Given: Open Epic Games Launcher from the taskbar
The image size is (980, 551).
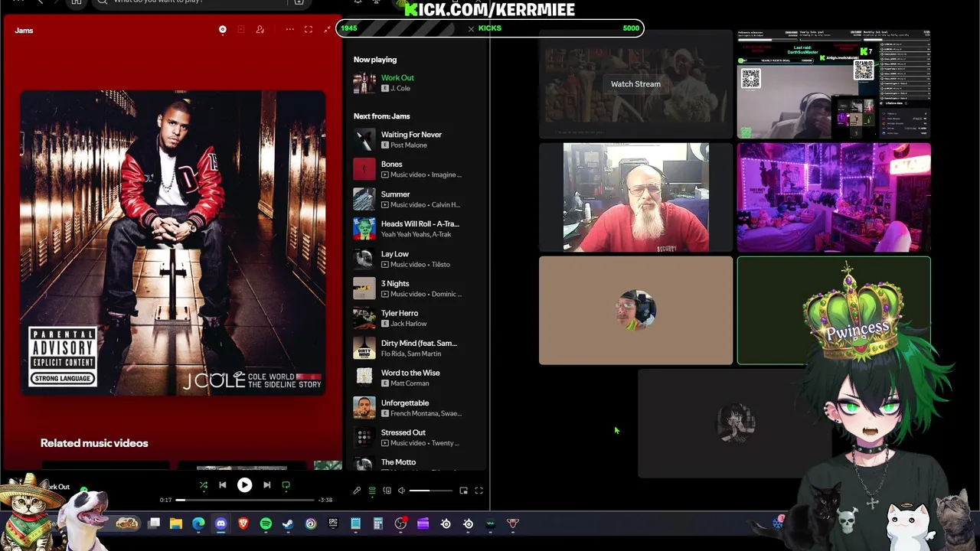Looking at the screenshot, I should coord(333,523).
